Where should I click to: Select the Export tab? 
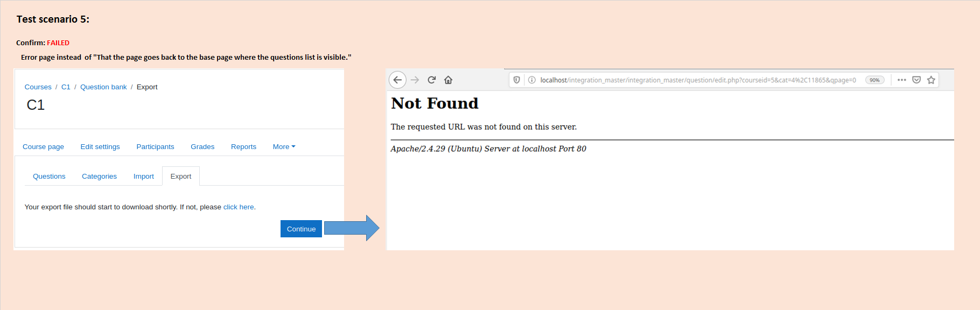pos(181,176)
